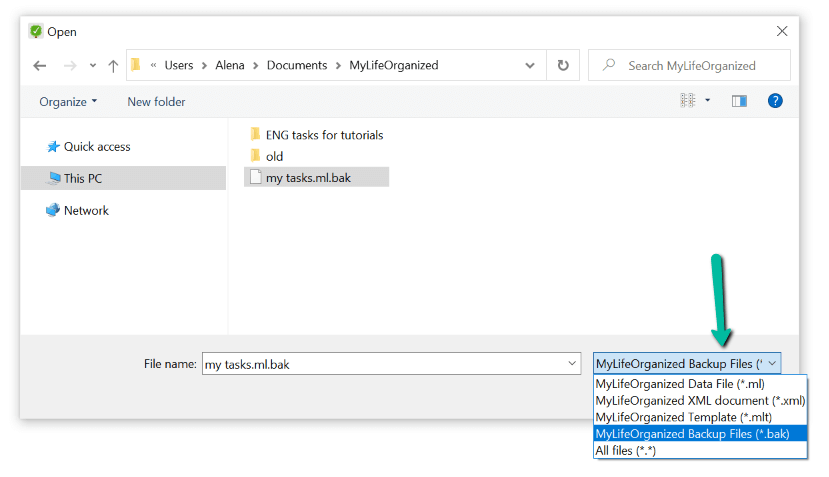Open the Organize menu

pyautogui.click(x=68, y=102)
